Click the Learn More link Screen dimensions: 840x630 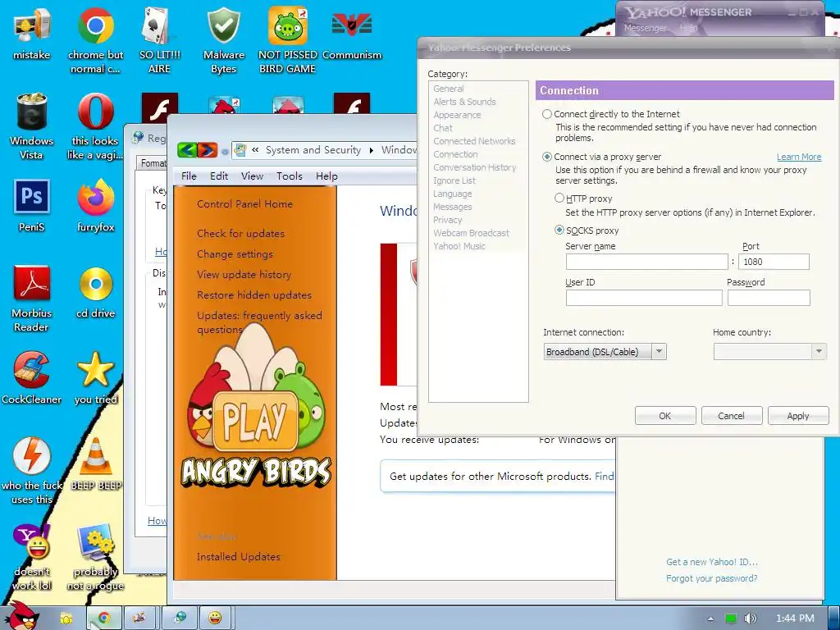[799, 157]
